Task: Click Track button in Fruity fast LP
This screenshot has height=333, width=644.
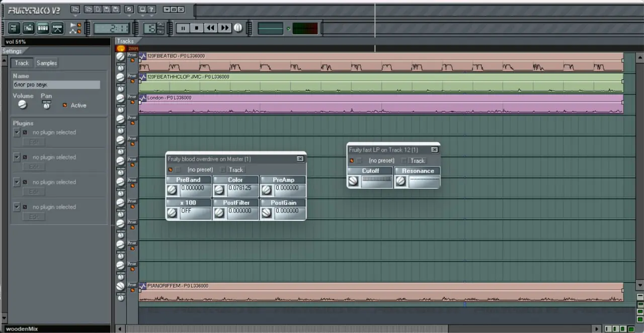Action: pos(418,160)
